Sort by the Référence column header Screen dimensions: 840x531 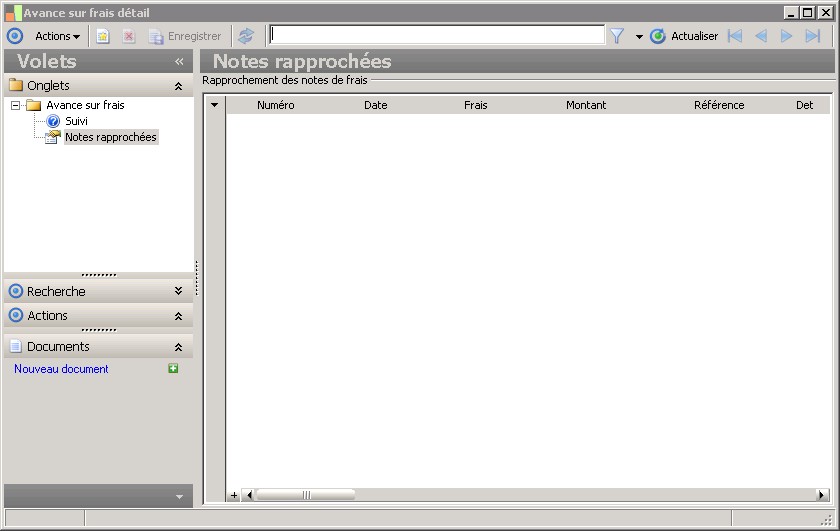click(719, 106)
